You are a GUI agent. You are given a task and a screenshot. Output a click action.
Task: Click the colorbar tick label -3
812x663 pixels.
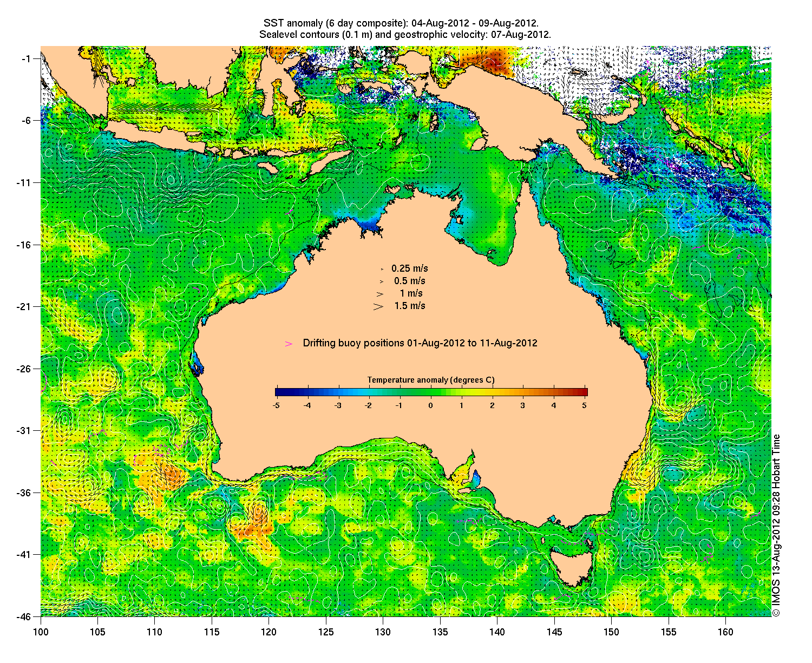click(338, 405)
